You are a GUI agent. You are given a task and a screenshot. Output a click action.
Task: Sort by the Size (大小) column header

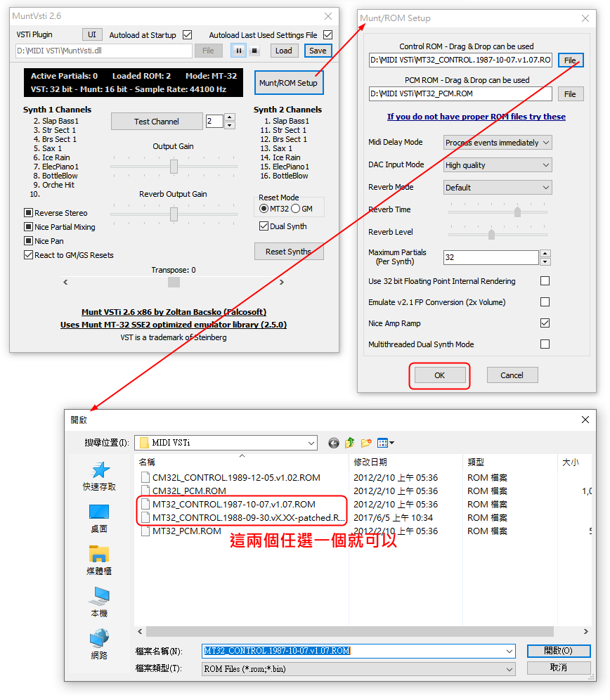[575, 462]
